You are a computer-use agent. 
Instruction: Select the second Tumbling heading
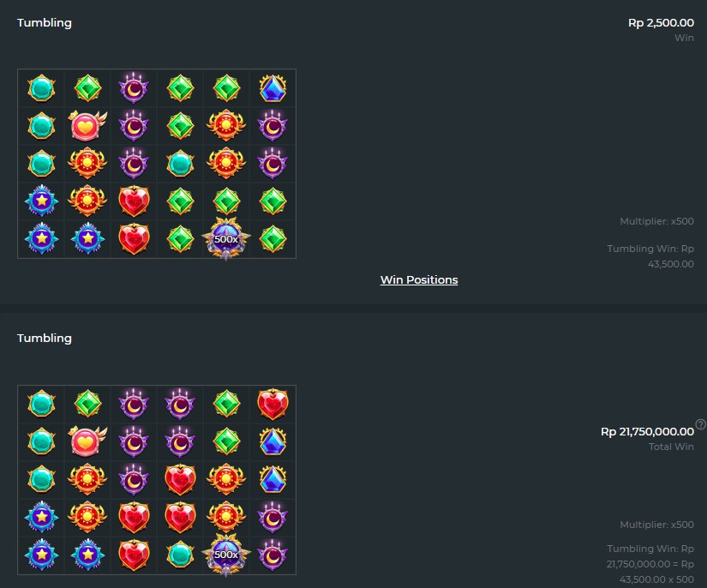(45, 339)
